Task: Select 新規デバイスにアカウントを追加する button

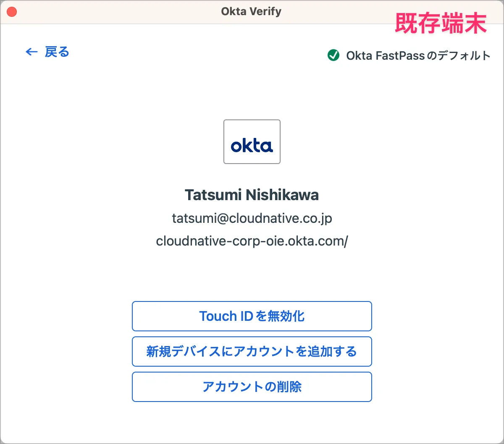Action: [252, 351]
